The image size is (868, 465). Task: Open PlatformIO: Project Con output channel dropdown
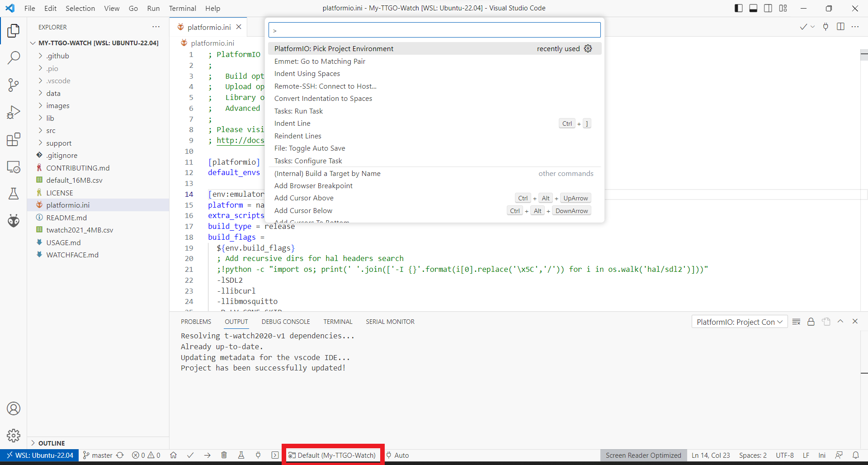[x=739, y=322]
